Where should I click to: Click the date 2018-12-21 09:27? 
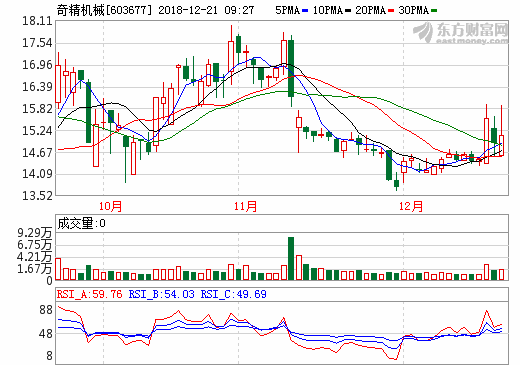point(206,10)
